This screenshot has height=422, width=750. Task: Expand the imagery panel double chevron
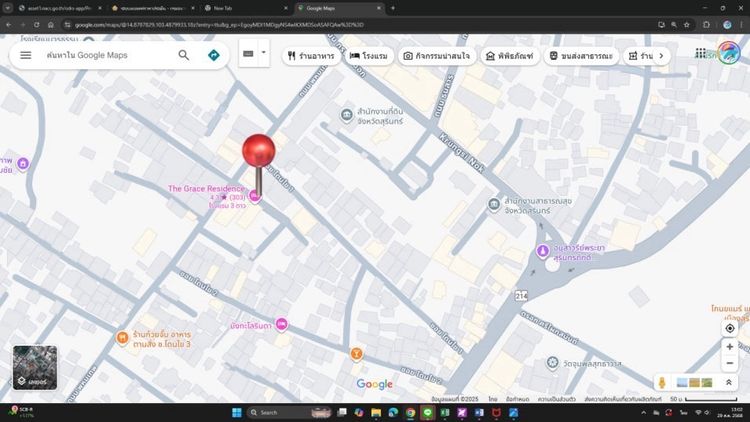click(x=728, y=382)
